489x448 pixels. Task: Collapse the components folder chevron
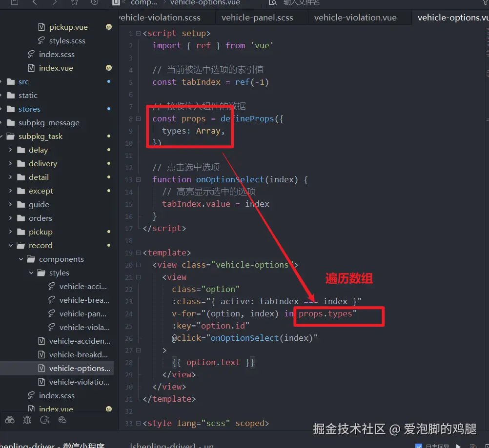pyautogui.click(x=21, y=259)
